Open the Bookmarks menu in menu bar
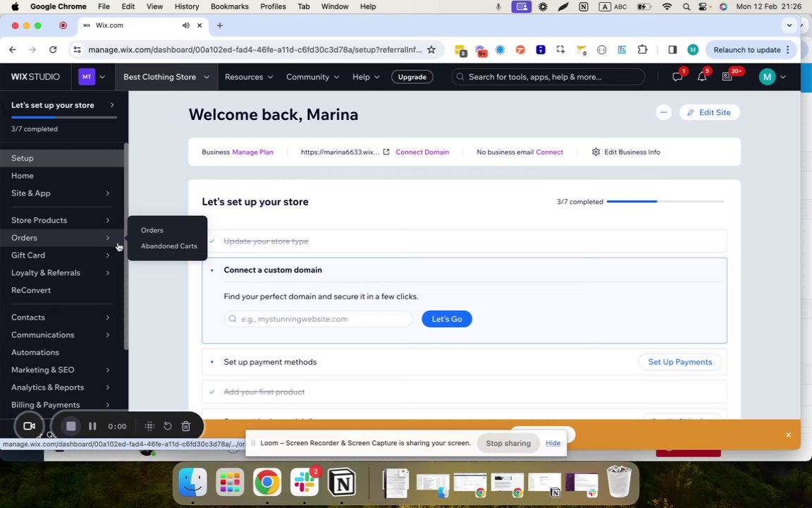 point(229,7)
